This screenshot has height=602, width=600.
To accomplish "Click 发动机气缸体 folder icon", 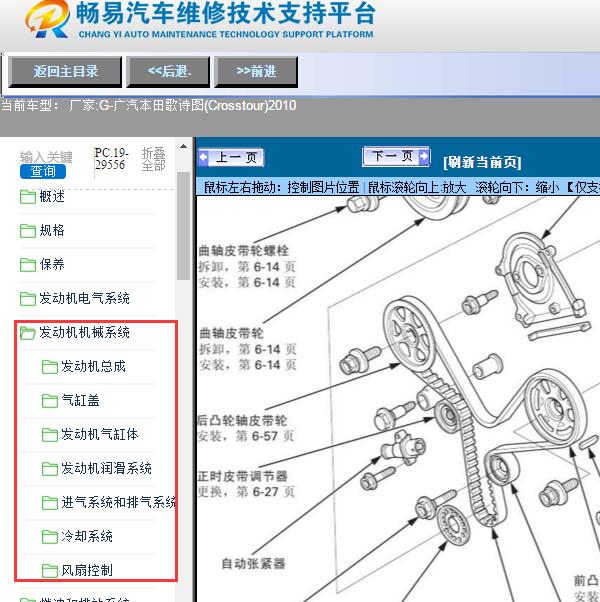I will [50, 435].
